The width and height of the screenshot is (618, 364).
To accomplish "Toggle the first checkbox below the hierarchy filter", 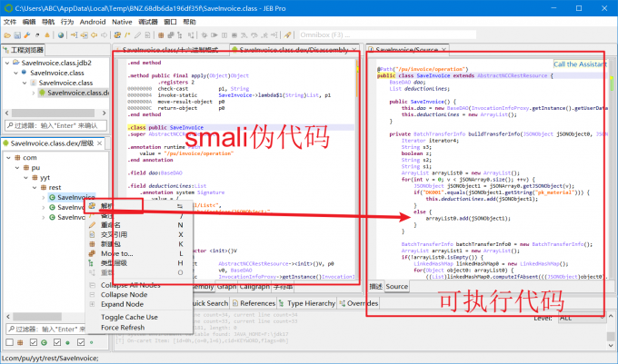I will click(x=8, y=342).
